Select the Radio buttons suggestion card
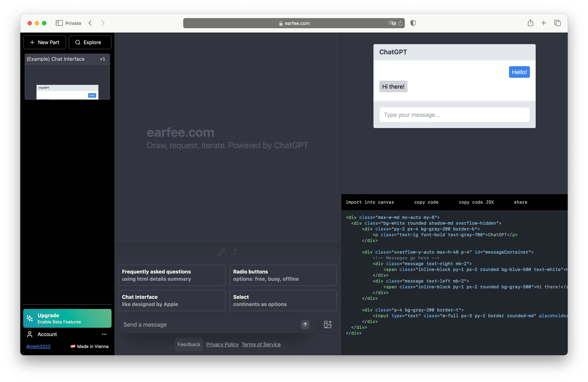588x382 pixels. [283, 275]
